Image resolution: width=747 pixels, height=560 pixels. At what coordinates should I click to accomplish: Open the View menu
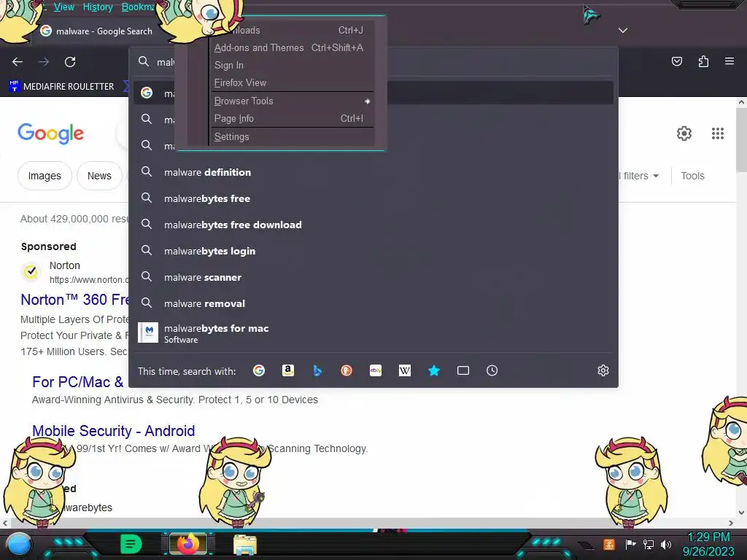pos(64,7)
